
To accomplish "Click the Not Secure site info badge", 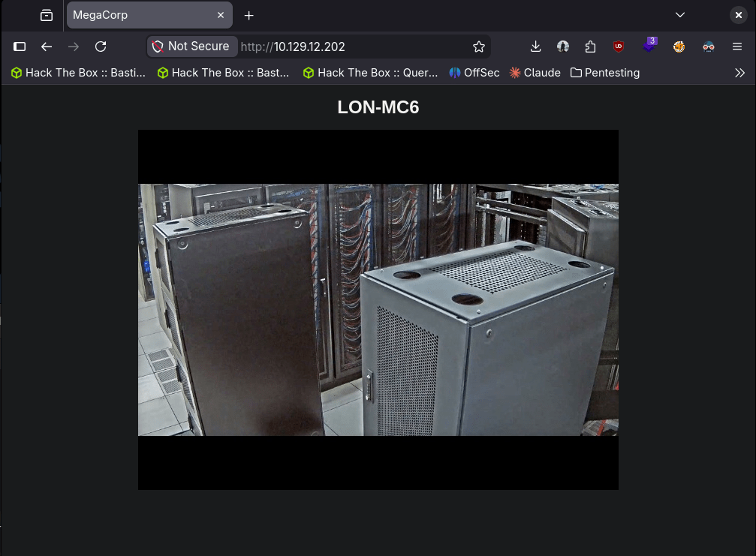I will point(192,47).
